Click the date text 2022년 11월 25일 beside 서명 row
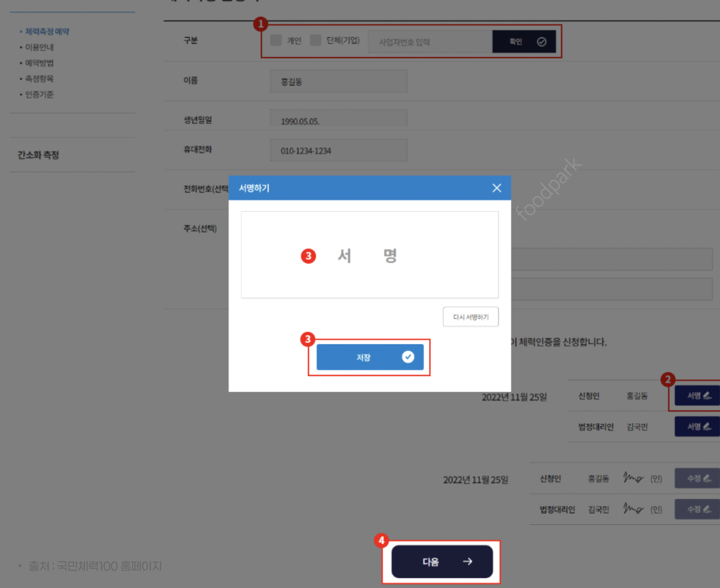 pyautogui.click(x=514, y=397)
